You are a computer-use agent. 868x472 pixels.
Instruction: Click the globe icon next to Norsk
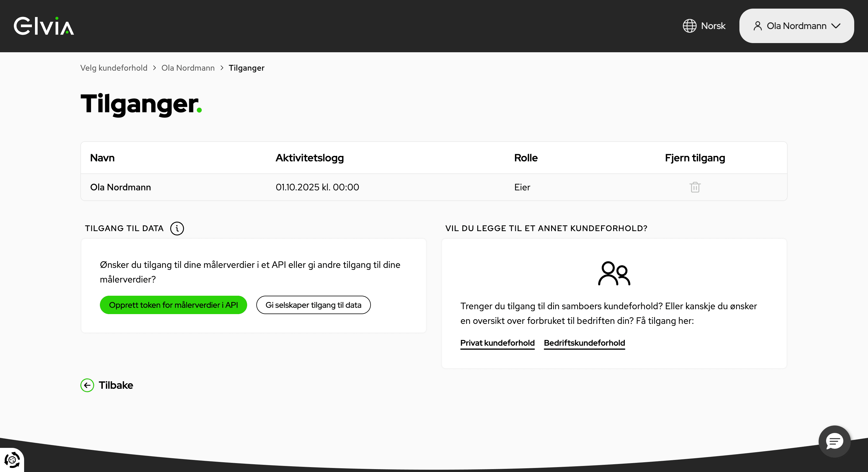[689, 26]
